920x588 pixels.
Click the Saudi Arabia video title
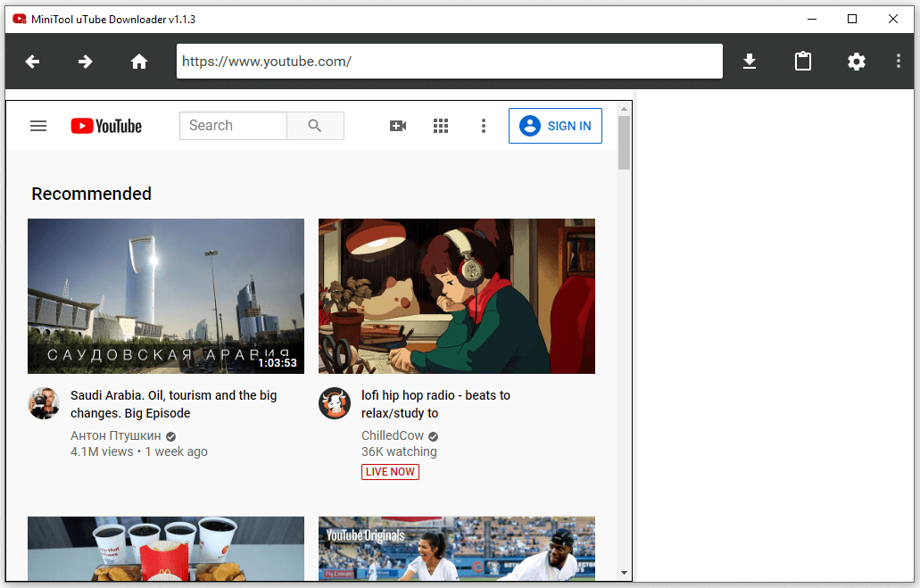(174, 404)
